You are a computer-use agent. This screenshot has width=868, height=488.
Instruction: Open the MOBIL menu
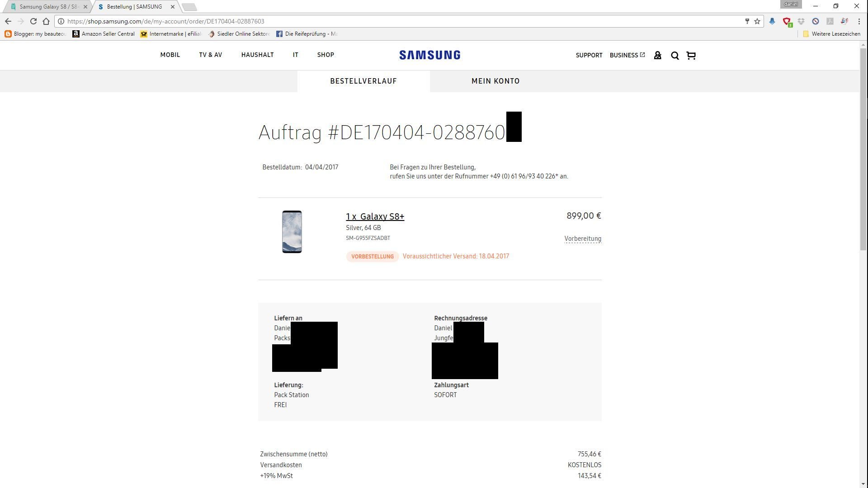170,55
